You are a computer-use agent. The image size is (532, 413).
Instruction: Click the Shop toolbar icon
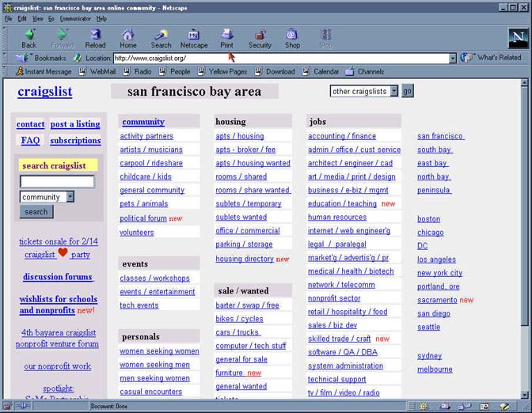[x=292, y=38]
